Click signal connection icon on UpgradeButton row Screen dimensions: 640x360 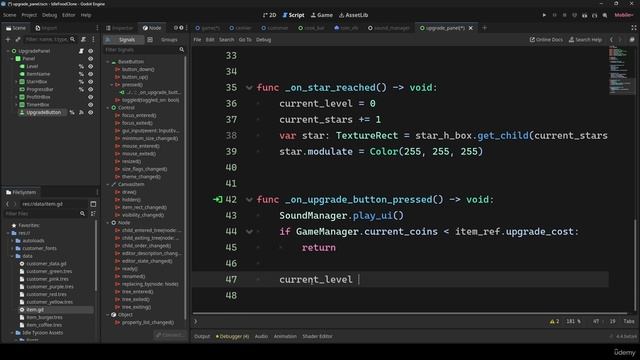81,112
